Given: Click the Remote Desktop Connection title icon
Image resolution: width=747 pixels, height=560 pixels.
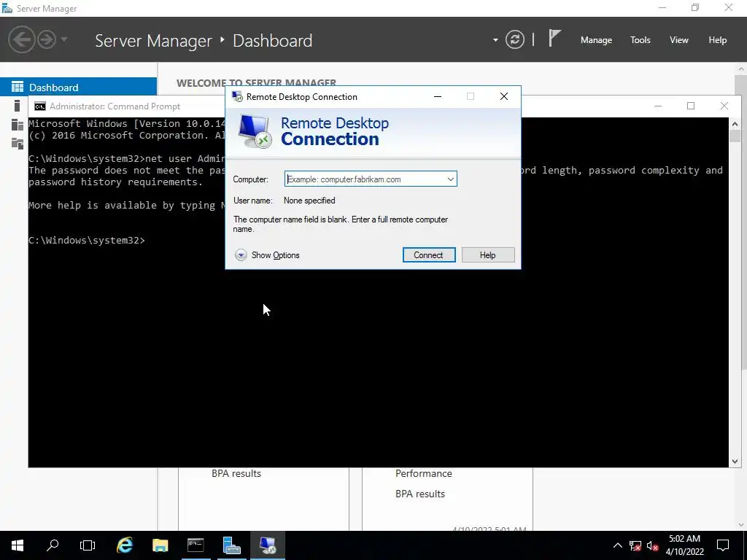Looking at the screenshot, I should pyautogui.click(x=237, y=97).
